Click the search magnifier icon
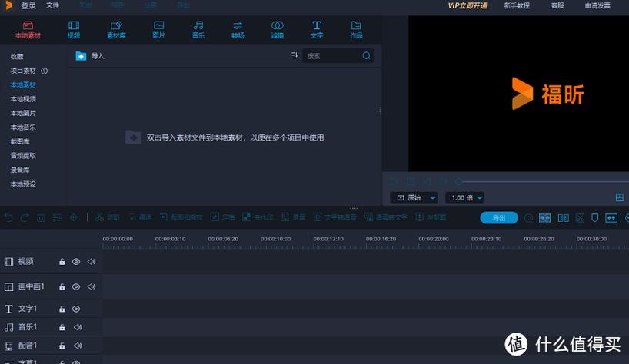 tap(366, 55)
